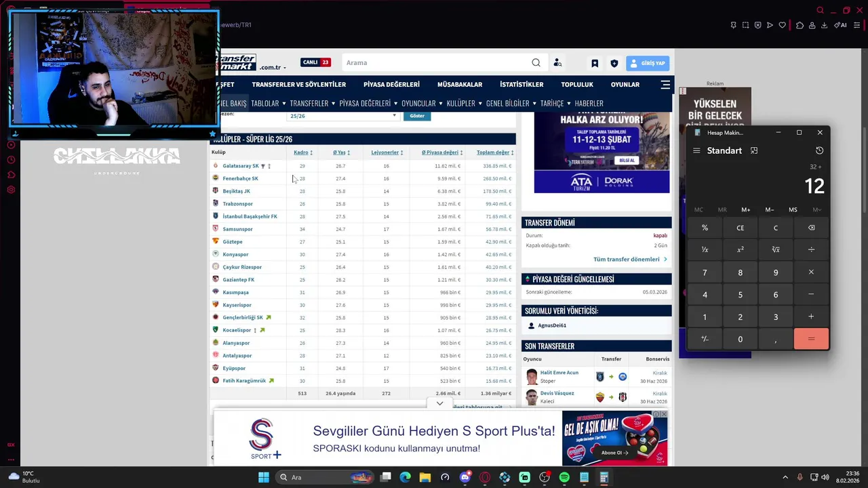The width and height of the screenshot is (868, 488).
Task: Open the CANLI live scores button
Action: click(x=315, y=62)
